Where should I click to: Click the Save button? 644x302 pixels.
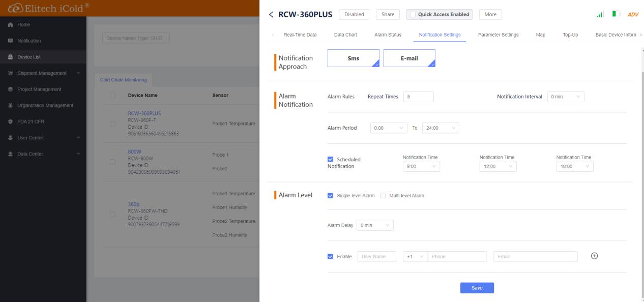477,288
